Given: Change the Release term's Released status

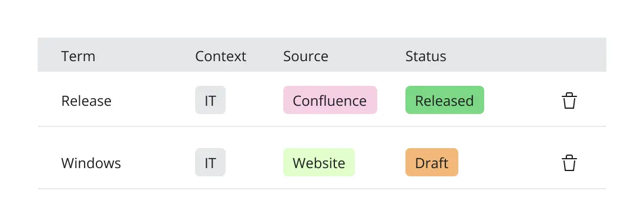Looking at the screenshot, I should [x=444, y=100].
